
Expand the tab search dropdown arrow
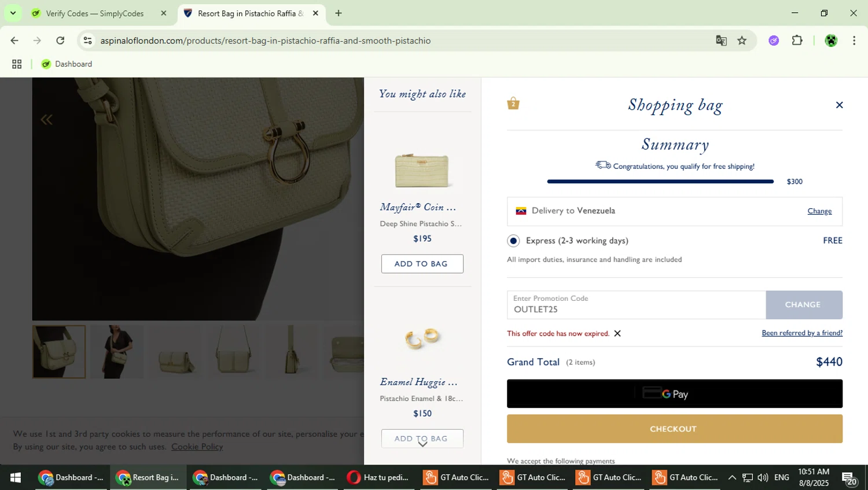click(x=13, y=13)
